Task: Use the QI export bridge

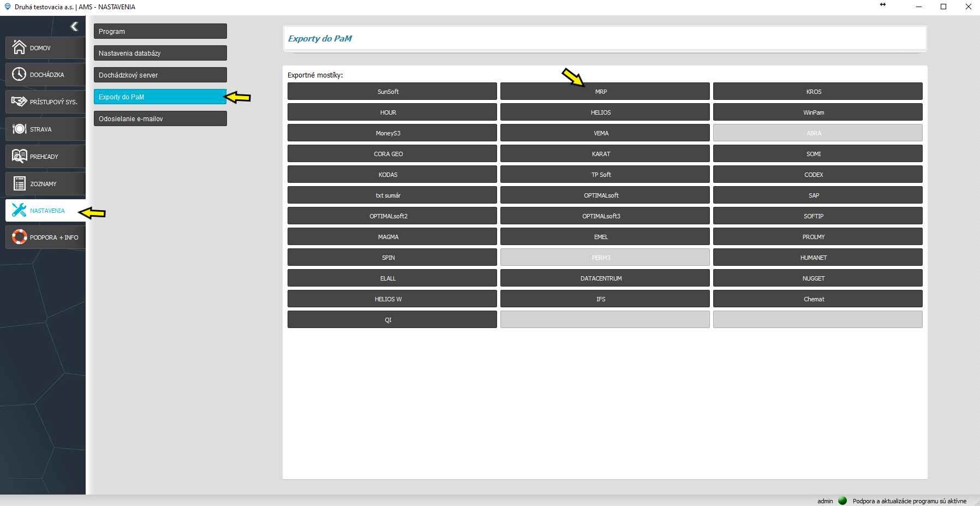Action: click(x=392, y=319)
